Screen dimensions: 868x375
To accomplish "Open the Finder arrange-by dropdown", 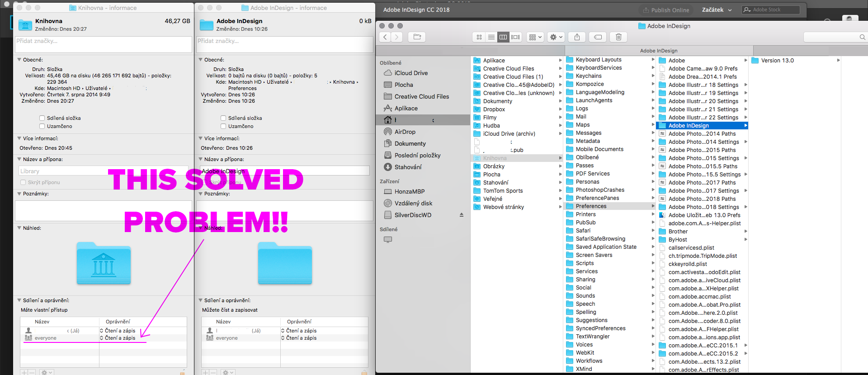I will [x=535, y=37].
